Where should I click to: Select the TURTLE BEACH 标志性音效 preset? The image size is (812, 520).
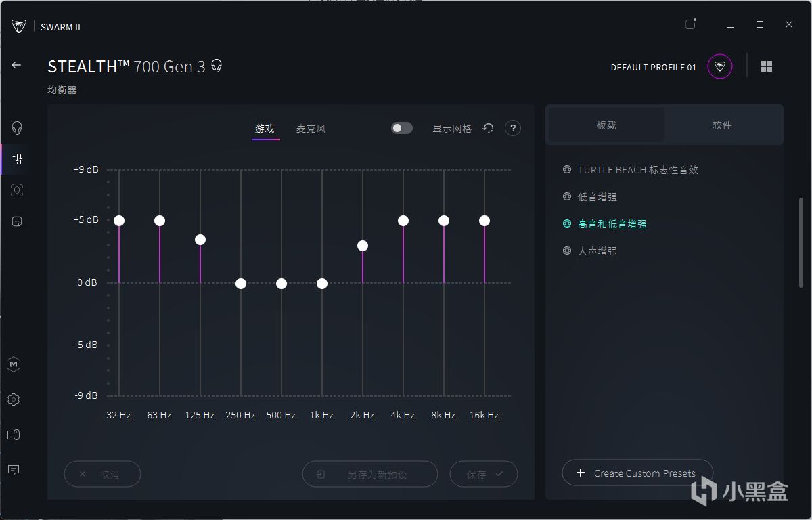click(637, 170)
